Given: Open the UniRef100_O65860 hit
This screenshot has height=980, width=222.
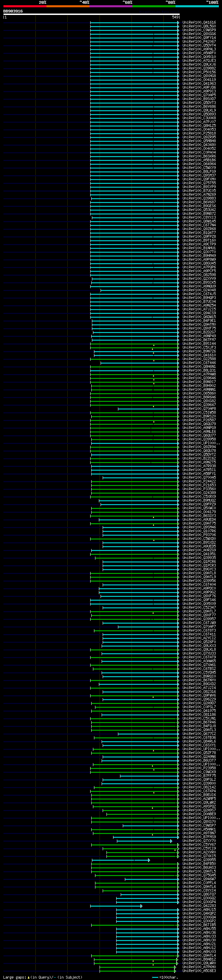Looking at the screenshot, I should 199,394.
